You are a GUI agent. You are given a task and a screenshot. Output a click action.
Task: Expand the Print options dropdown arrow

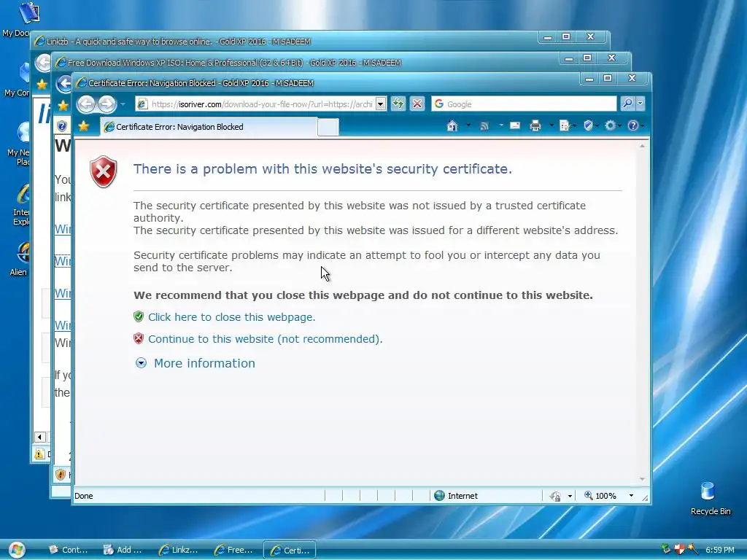click(x=551, y=125)
